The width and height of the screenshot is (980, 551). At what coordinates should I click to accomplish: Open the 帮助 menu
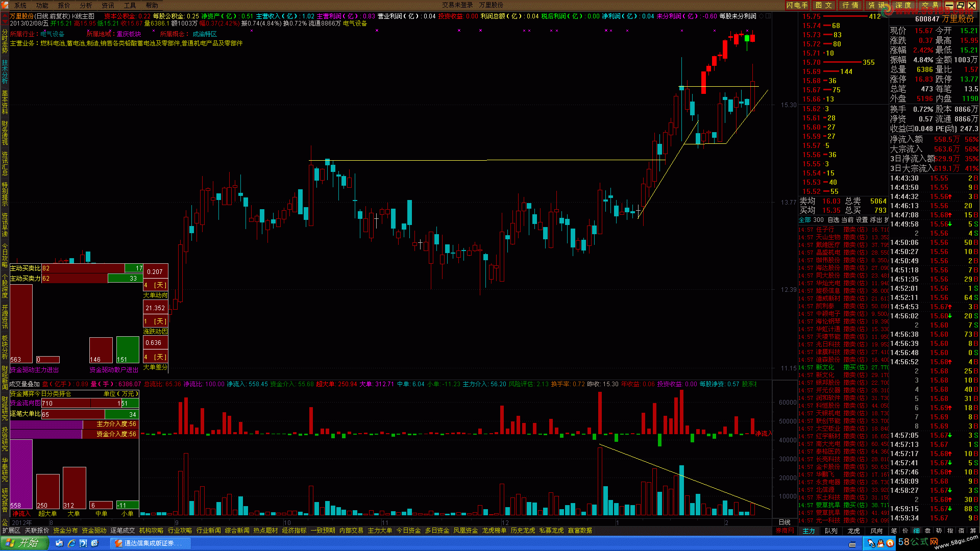click(152, 5)
